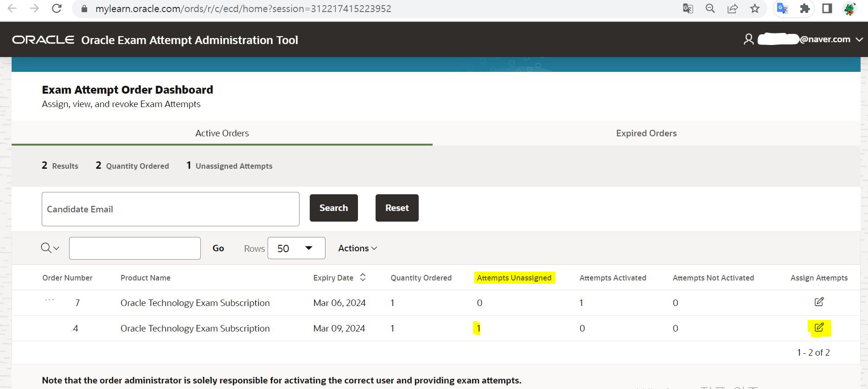This screenshot has height=389, width=868.
Task: Click Attempts Unassigned value 1 in order 4 row
Action: coord(479,328)
